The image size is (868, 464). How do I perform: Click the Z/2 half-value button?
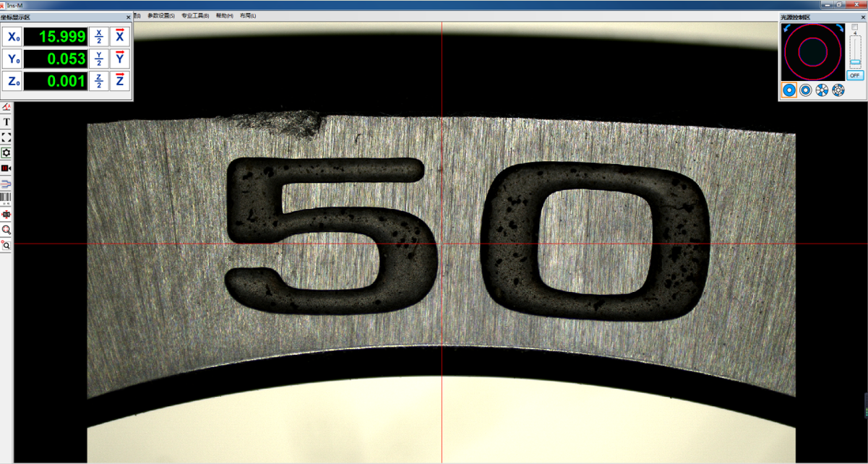[x=99, y=81]
